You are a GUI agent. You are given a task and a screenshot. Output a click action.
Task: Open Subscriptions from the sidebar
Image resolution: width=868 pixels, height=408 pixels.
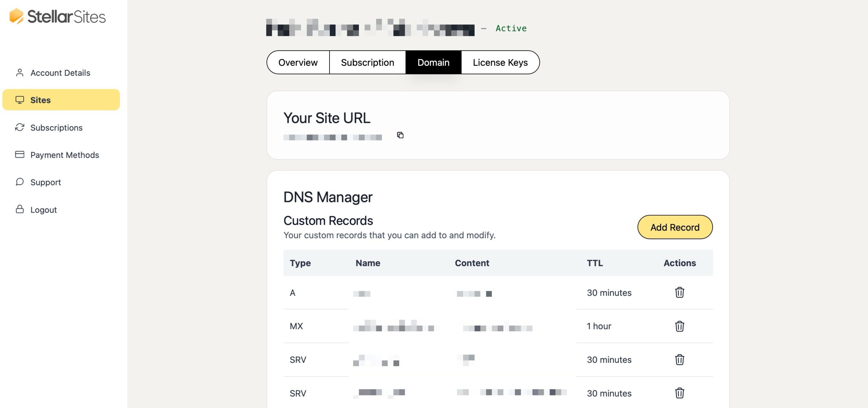click(x=56, y=127)
